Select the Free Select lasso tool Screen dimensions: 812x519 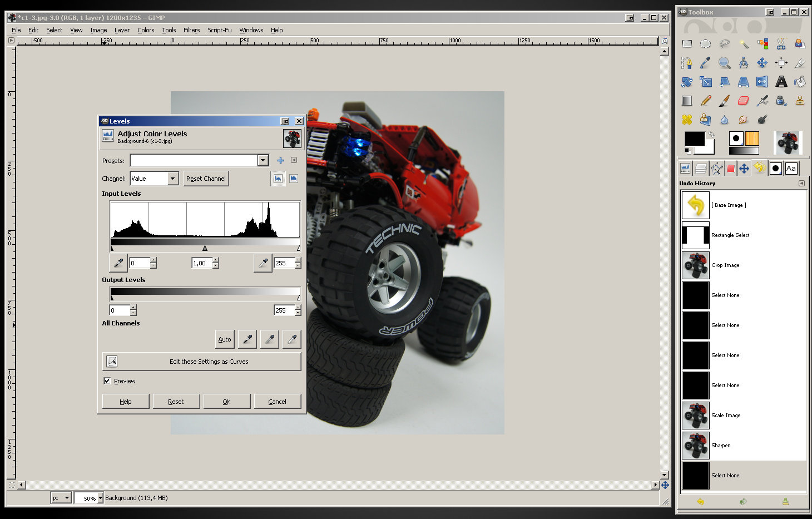point(724,44)
